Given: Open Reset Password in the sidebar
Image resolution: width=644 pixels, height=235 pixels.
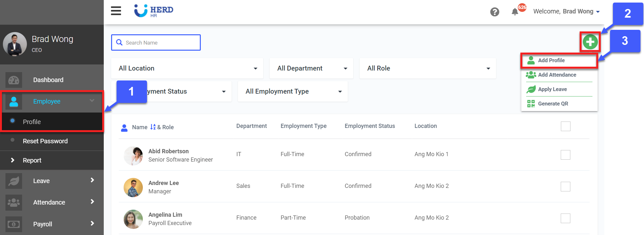Looking at the screenshot, I should (45, 141).
